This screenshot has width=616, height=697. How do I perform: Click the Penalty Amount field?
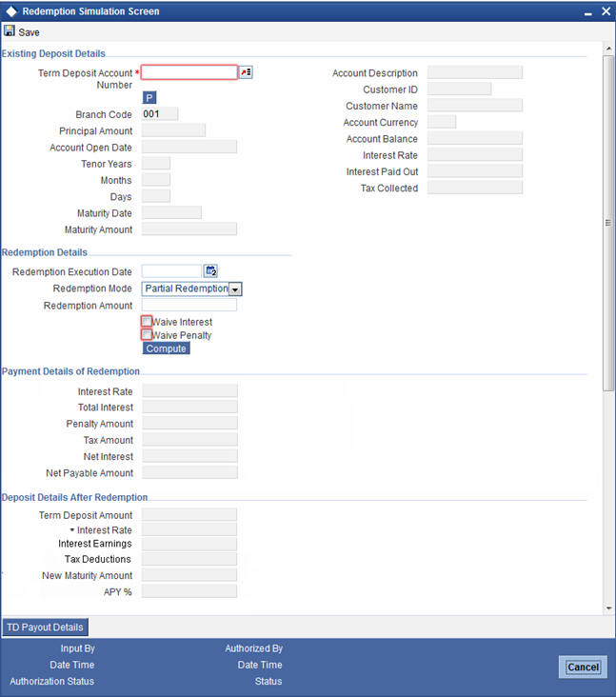[x=189, y=423]
